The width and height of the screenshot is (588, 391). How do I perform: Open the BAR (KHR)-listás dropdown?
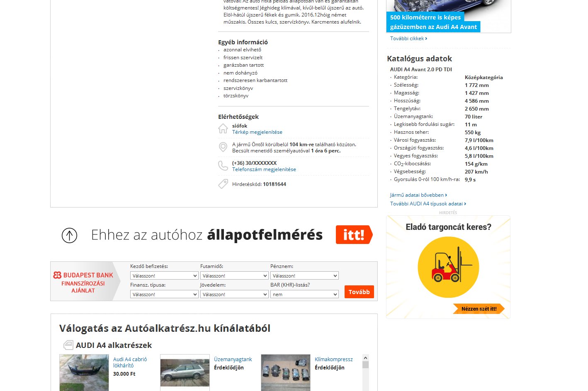tap(304, 294)
